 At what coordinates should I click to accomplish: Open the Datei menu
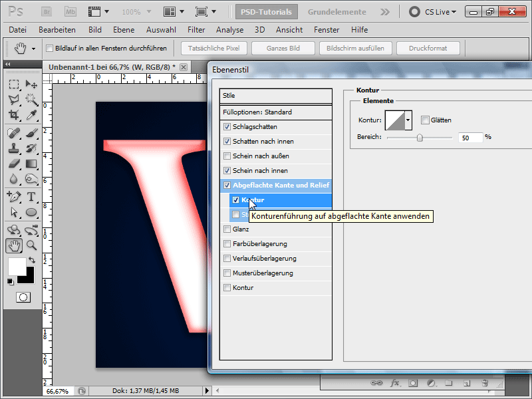point(18,30)
